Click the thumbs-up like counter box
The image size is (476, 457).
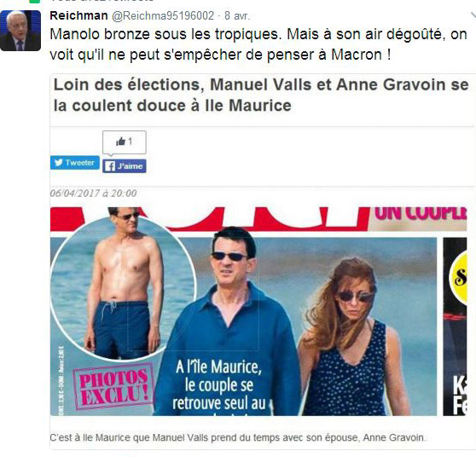click(125, 142)
